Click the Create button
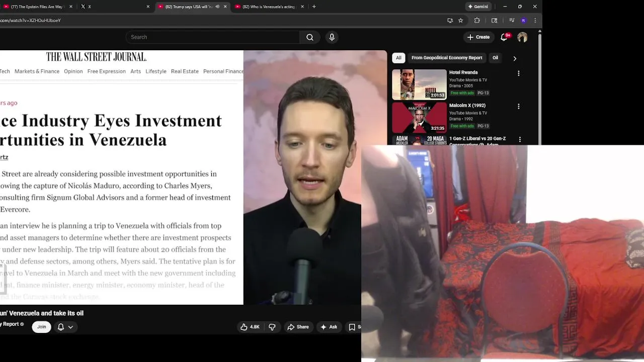Screen dimensions: 644x362 [478, 37]
